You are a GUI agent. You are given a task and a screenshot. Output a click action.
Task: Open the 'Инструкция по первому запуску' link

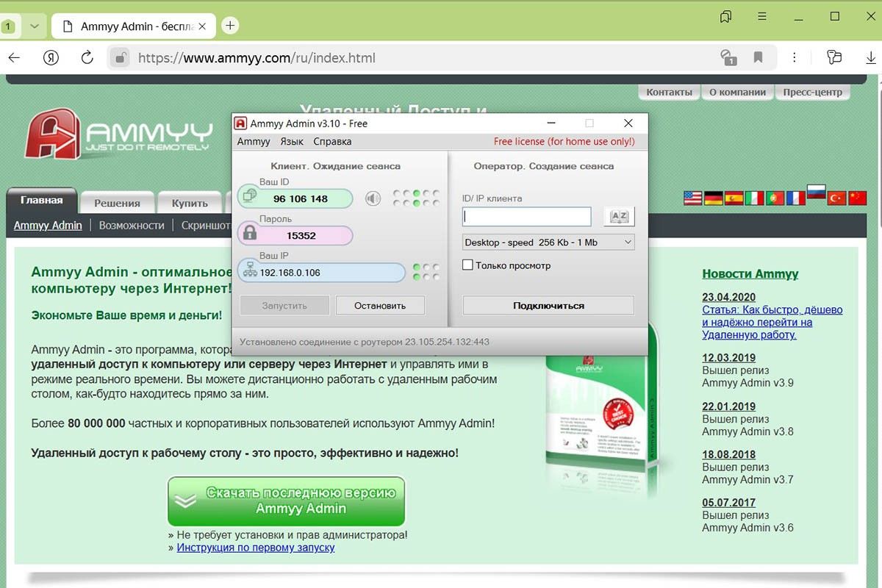click(x=255, y=548)
